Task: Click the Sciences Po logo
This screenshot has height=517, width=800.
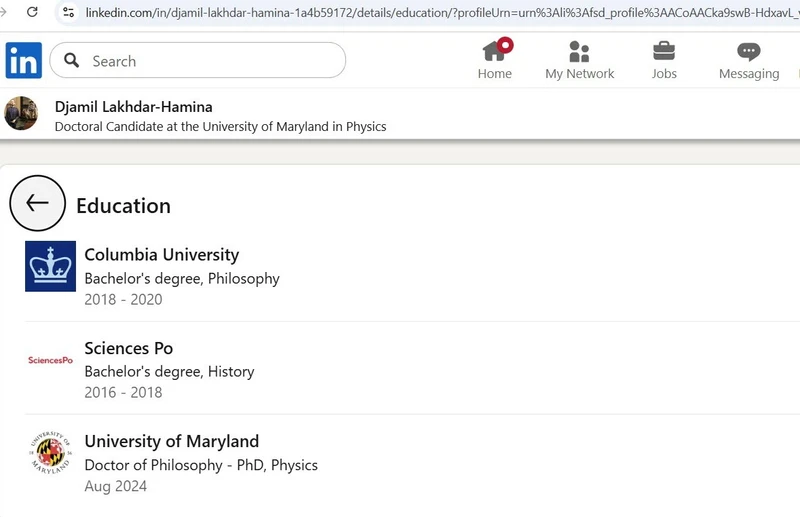Action: (x=50, y=360)
